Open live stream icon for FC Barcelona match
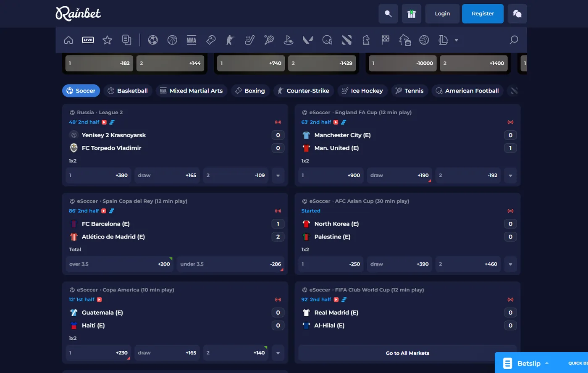 [x=104, y=211]
